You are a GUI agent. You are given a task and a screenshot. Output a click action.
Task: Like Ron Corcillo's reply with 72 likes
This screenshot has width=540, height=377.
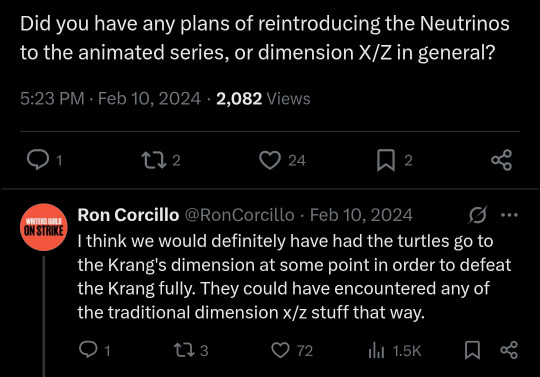pyautogui.click(x=292, y=350)
